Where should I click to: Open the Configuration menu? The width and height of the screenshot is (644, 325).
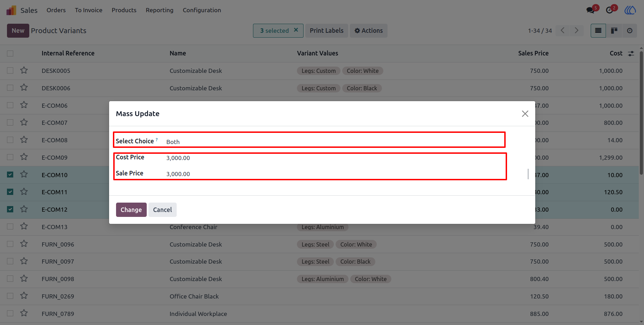coord(202,10)
